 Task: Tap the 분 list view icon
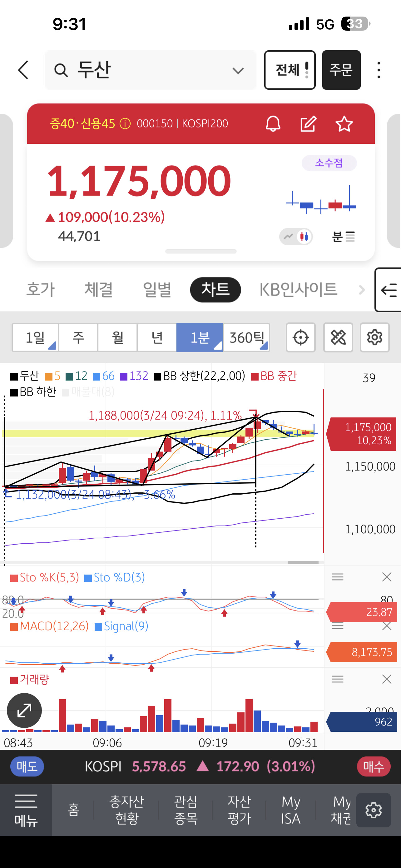[x=344, y=237]
